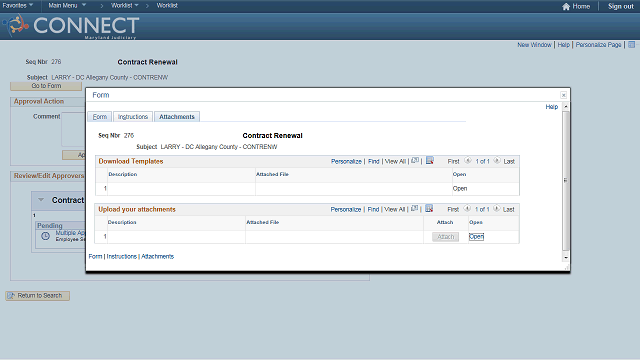Screen dimensions: 640x360
Task: Click the Pending clock status icon
Action: pyautogui.click(x=45, y=236)
